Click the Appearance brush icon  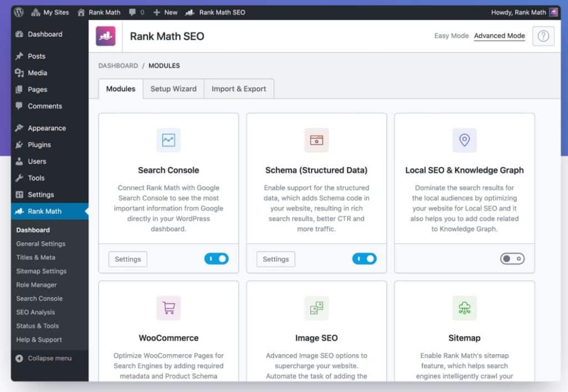tap(19, 128)
